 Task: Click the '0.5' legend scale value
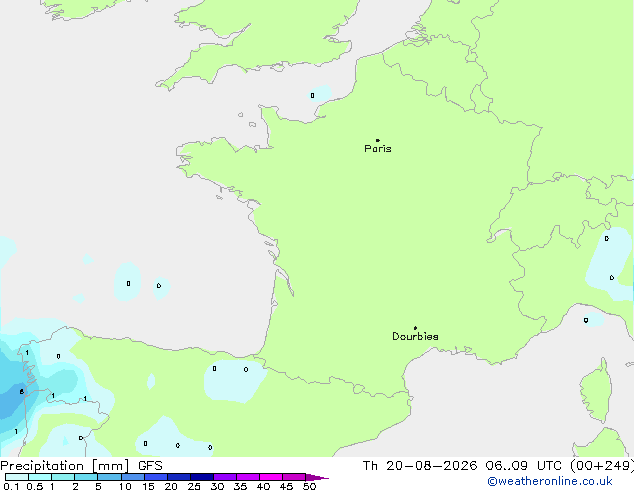click(35, 486)
